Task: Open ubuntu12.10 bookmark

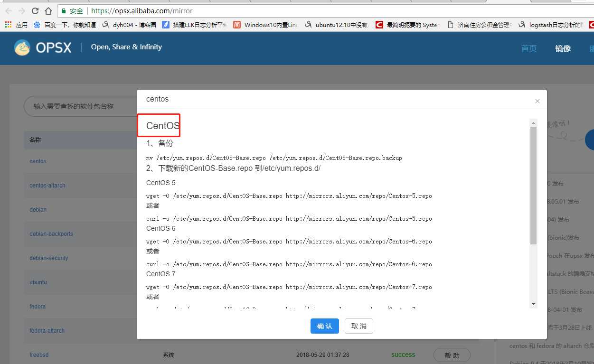Action: pos(337,25)
